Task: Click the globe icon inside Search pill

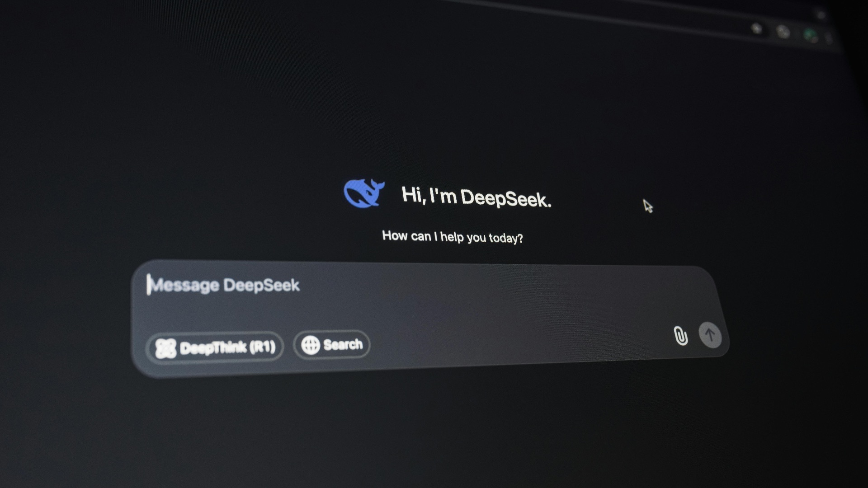Action: pyautogui.click(x=311, y=345)
